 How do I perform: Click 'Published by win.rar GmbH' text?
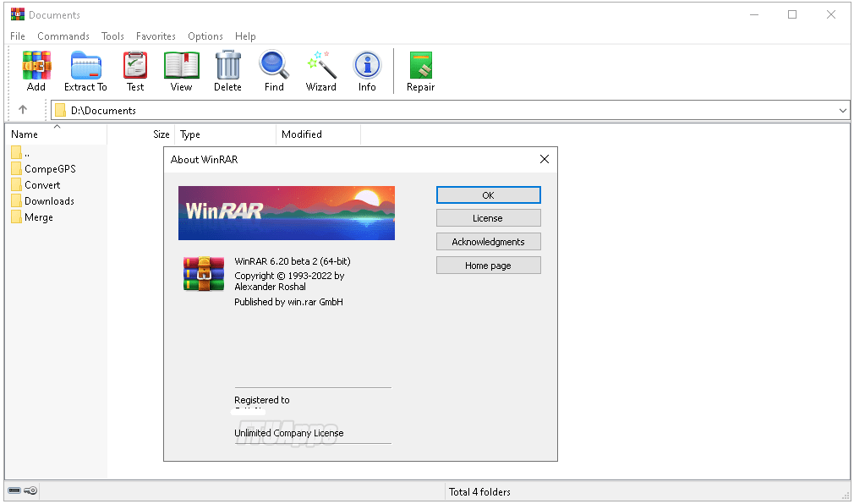(x=288, y=301)
